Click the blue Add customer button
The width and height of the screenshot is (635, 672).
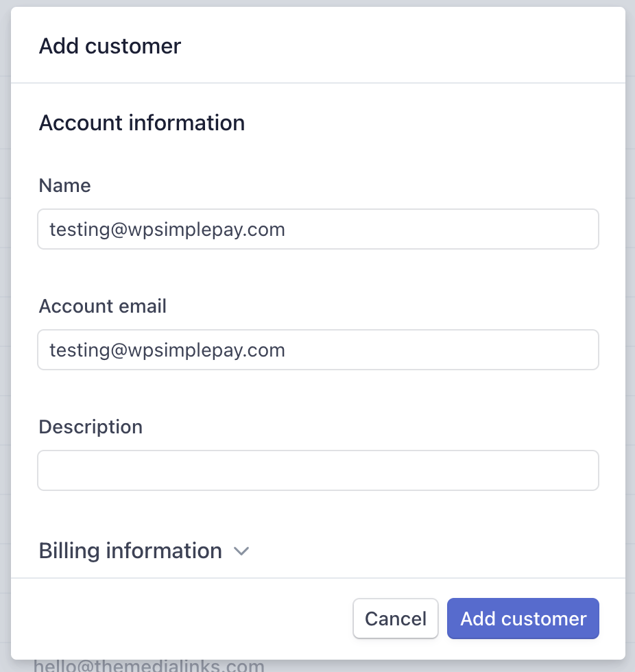pyautogui.click(x=523, y=619)
